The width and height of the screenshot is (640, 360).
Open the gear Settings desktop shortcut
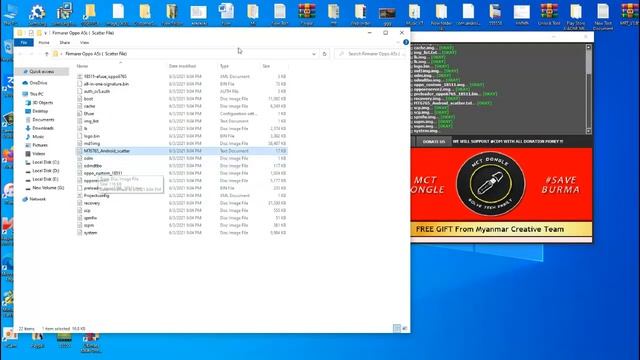(37, 15)
